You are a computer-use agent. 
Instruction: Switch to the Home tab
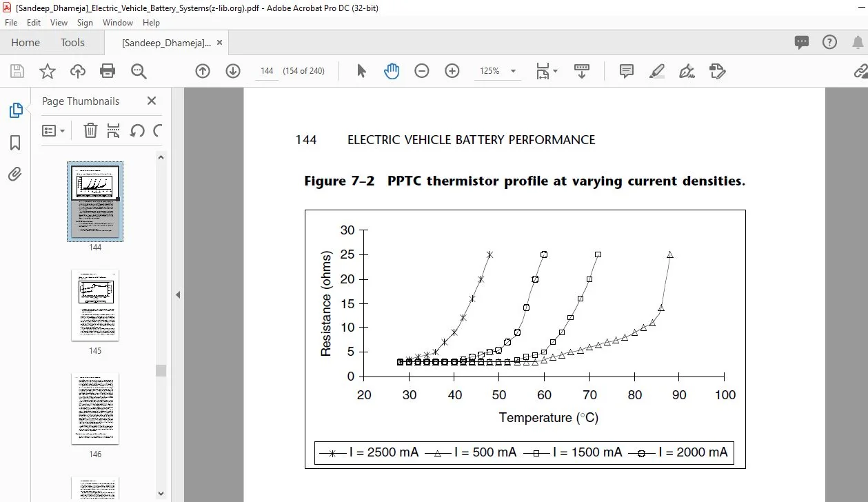click(26, 42)
